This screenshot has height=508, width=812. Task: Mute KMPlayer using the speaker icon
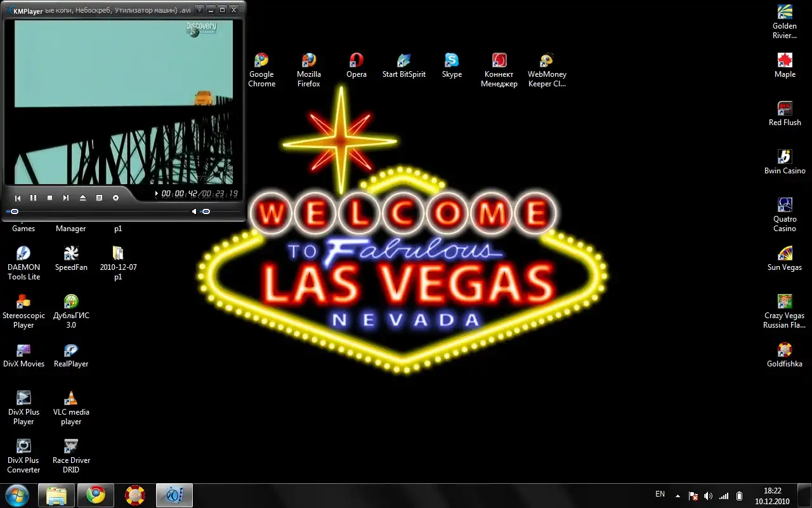tap(195, 211)
